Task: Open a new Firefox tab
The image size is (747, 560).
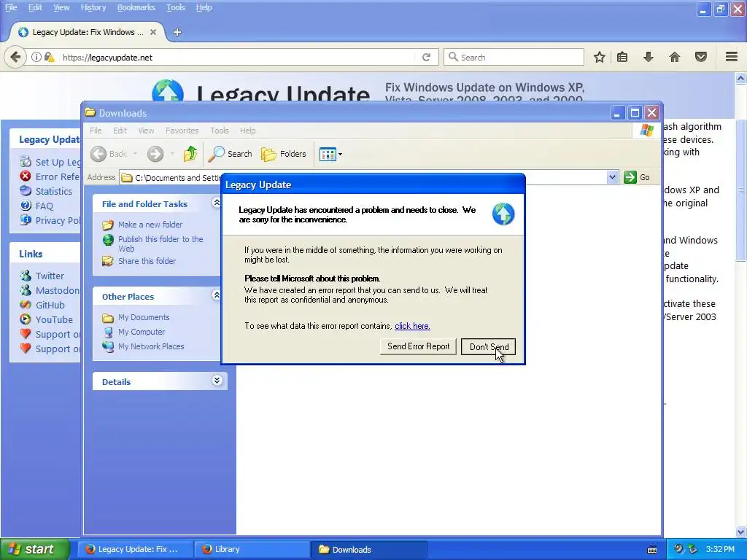Action: 177,32
